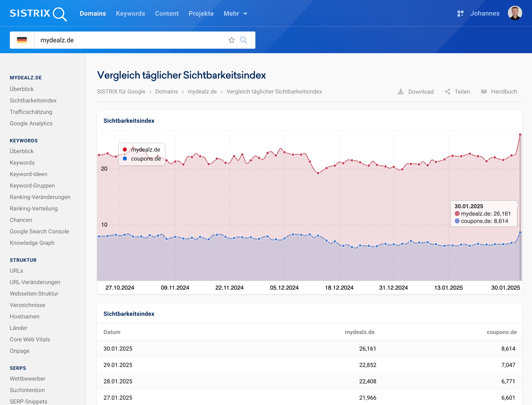532x405 pixels.
Task: Click the 30.01.2025 mydealz.de chart data point
Action: click(x=520, y=135)
